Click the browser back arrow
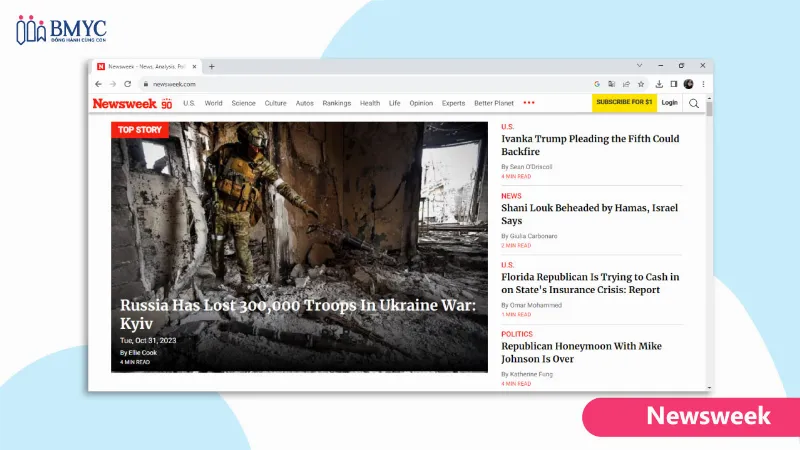Screen dimensions: 800x450 click(98, 84)
